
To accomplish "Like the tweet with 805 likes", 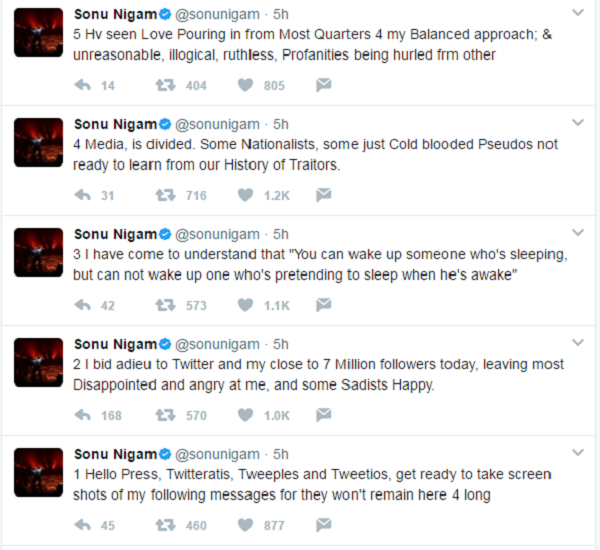I will point(245,86).
